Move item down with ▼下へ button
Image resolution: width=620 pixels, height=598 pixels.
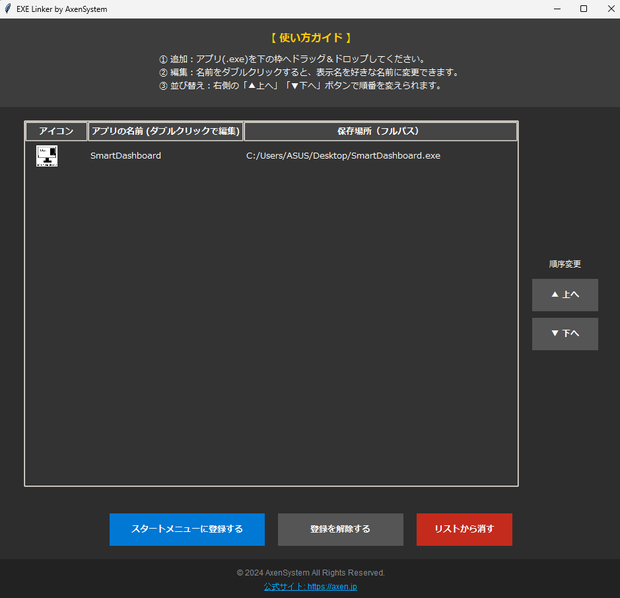[565, 334]
